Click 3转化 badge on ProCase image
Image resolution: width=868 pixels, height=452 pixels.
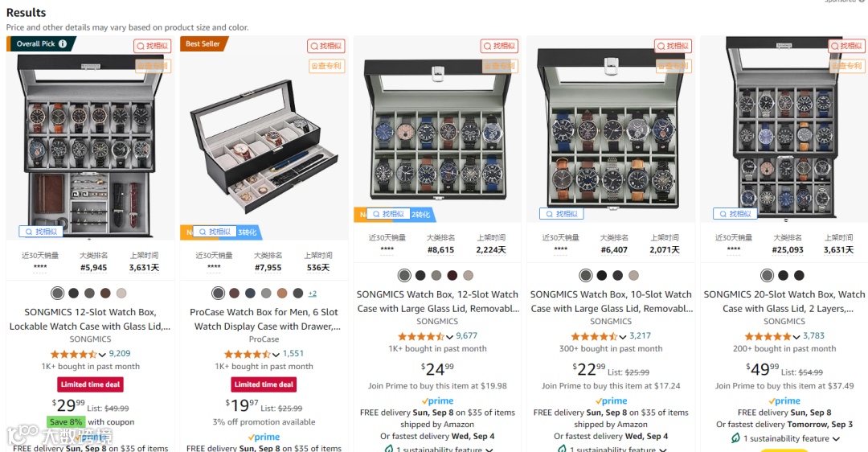(248, 232)
